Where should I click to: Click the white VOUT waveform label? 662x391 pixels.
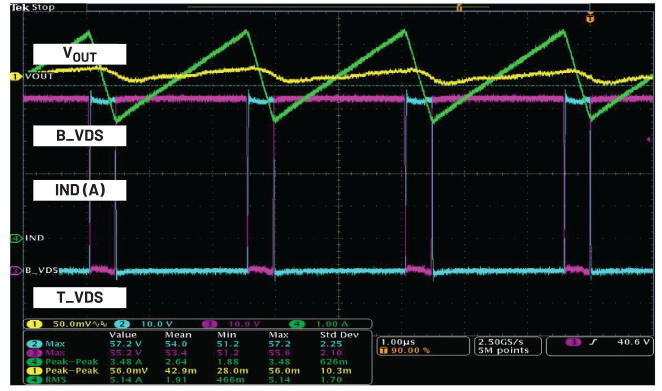point(80,54)
